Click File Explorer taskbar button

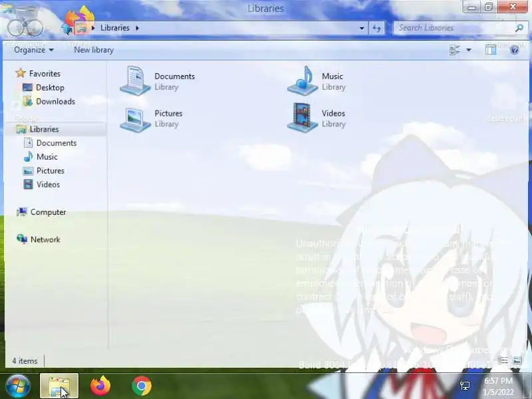tap(59, 386)
